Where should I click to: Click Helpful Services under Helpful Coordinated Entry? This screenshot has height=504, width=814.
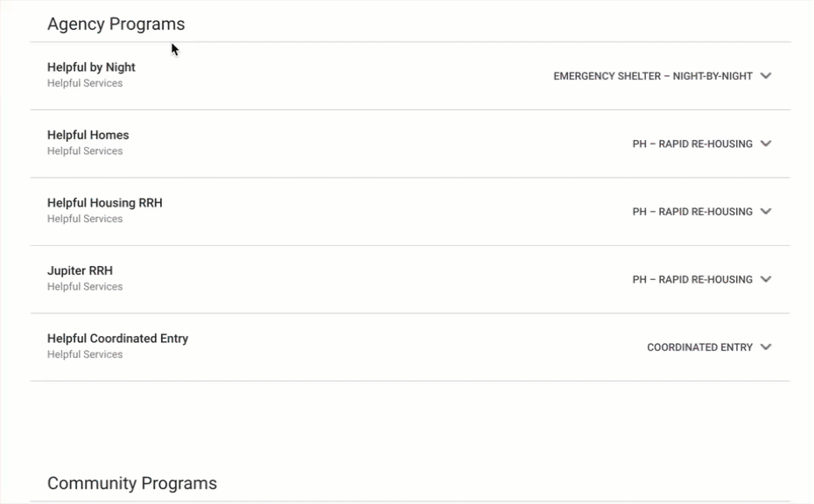pos(85,354)
